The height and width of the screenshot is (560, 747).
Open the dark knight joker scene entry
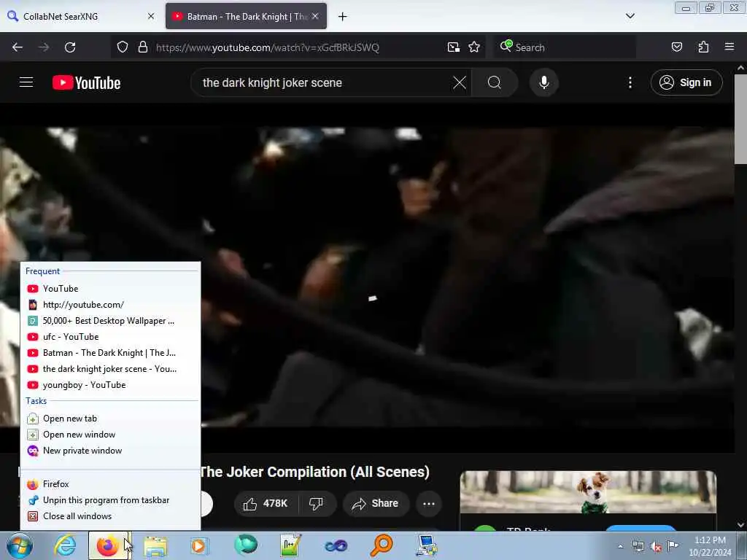112,369
